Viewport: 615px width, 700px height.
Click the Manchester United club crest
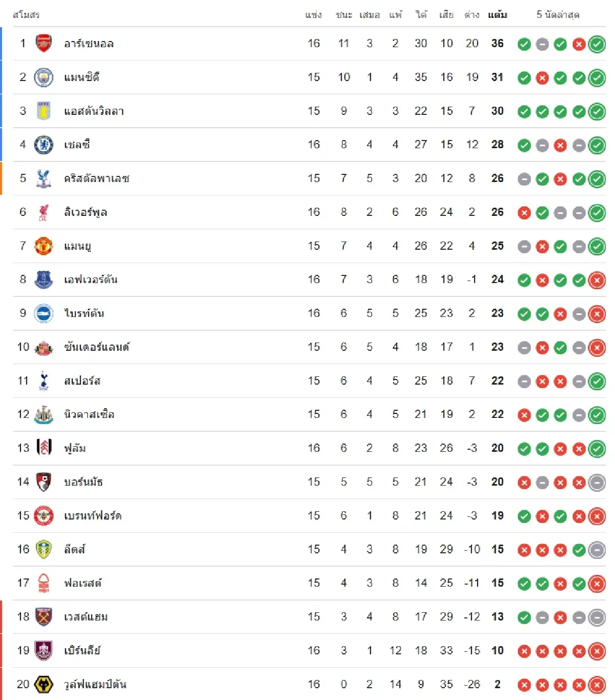click(x=44, y=246)
